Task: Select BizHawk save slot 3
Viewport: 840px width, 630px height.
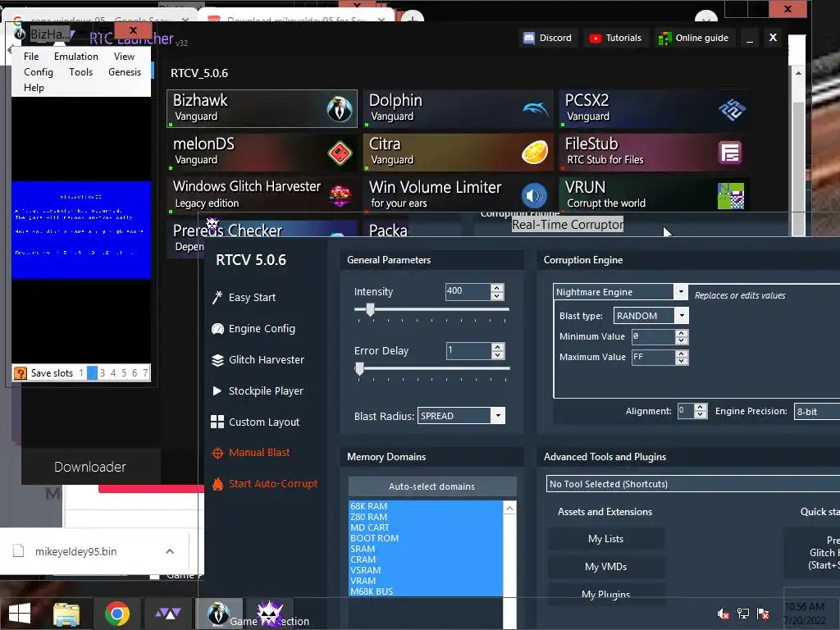Action: coord(103,373)
